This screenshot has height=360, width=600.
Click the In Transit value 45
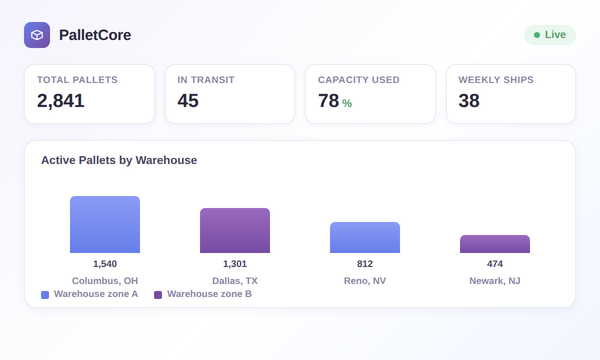[188, 101]
